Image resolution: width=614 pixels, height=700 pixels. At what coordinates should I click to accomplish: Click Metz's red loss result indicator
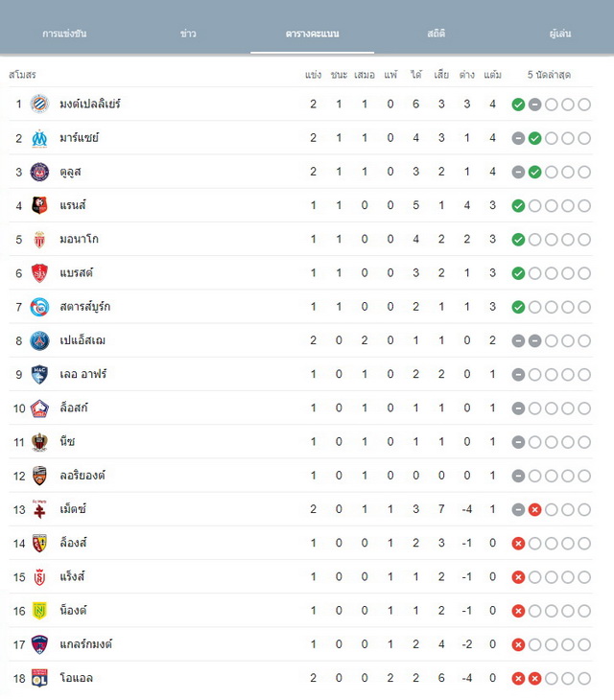coord(534,509)
